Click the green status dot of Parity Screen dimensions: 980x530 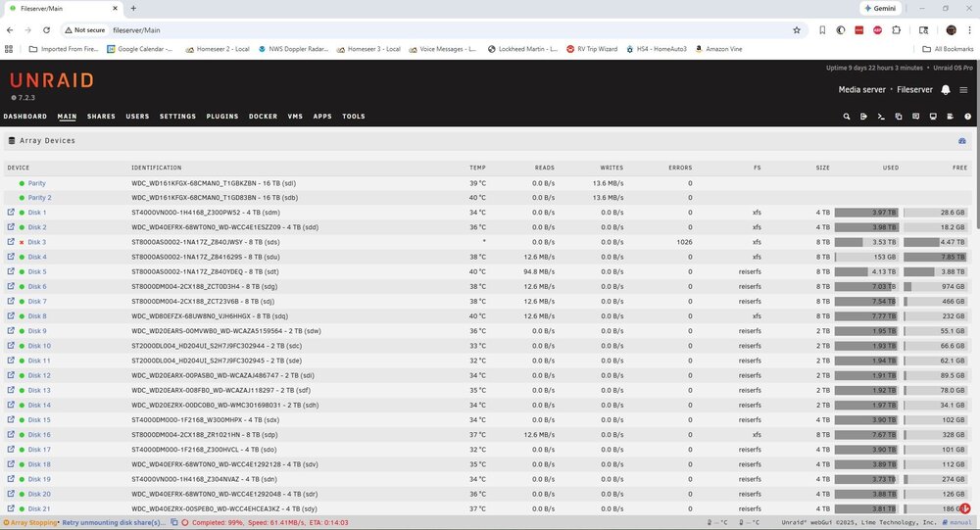pos(22,183)
